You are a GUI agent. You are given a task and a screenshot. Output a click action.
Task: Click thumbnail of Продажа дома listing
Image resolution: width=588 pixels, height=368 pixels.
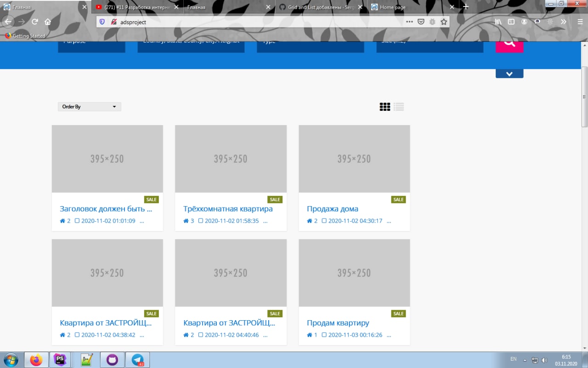[x=354, y=159]
